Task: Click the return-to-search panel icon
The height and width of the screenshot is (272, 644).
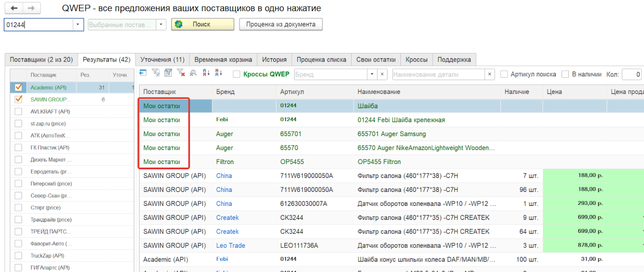Action: click(x=143, y=73)
